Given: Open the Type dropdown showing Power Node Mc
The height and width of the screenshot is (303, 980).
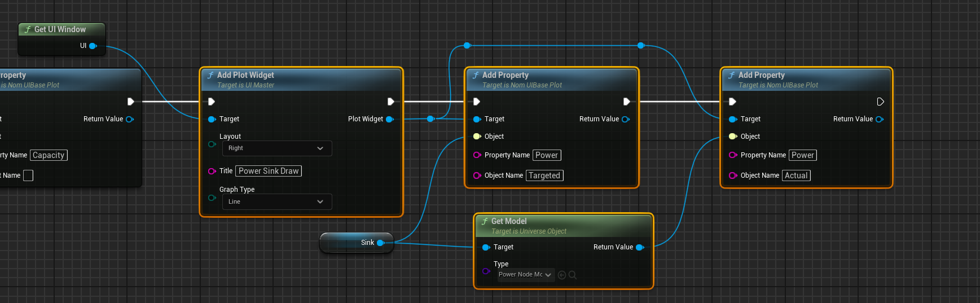Looking at the screenshot, I should (x=525, y=275).
